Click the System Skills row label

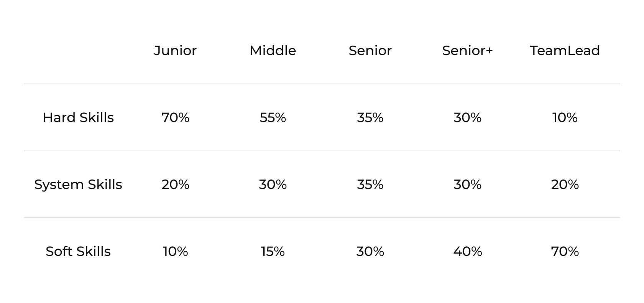pos(78,184)
